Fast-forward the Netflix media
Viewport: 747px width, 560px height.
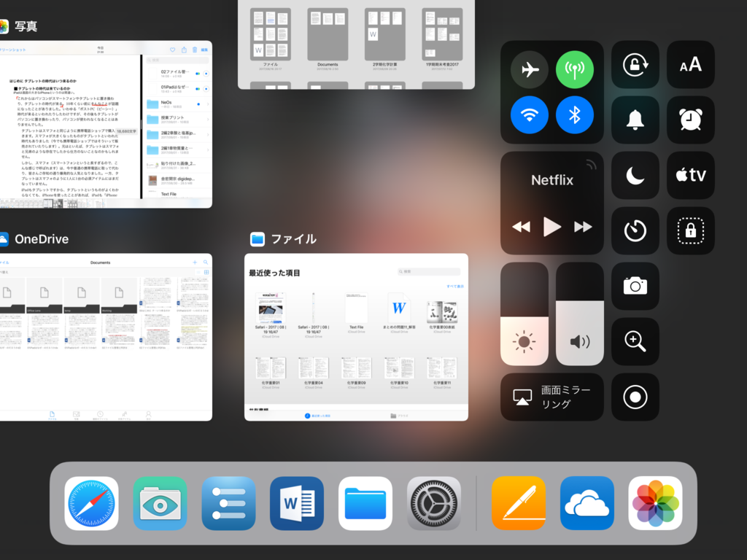583,227
